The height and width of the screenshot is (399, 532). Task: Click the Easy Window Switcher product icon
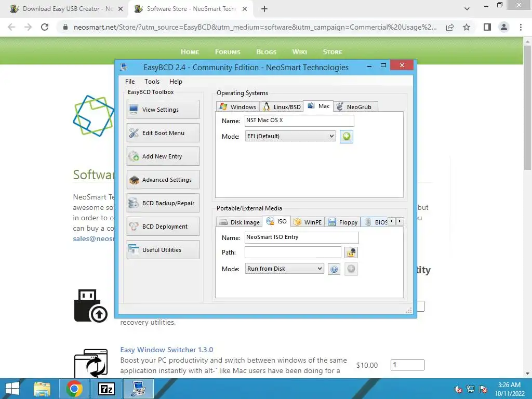click(x=91, y=363)
